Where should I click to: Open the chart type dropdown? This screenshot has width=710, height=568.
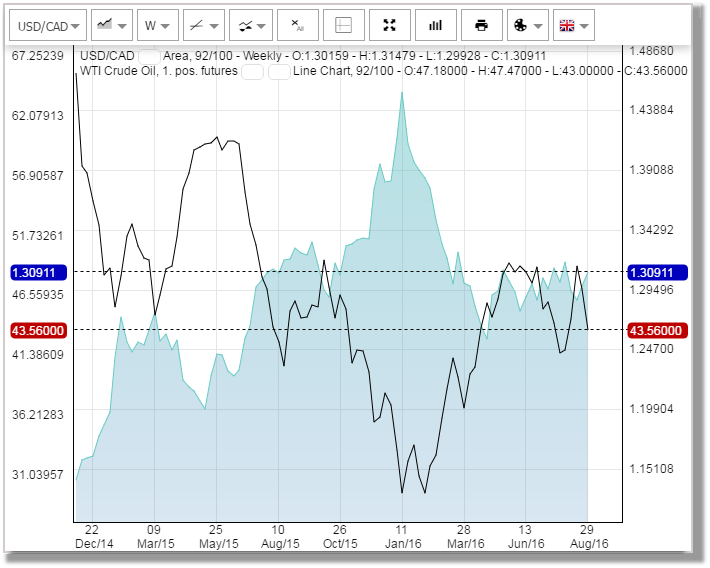coord(112,25)
